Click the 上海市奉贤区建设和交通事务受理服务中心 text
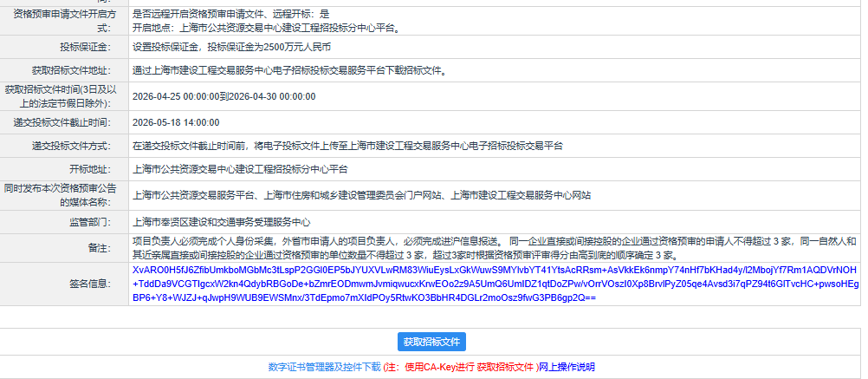This screenshot has height=379, width=868. [221, 221]
